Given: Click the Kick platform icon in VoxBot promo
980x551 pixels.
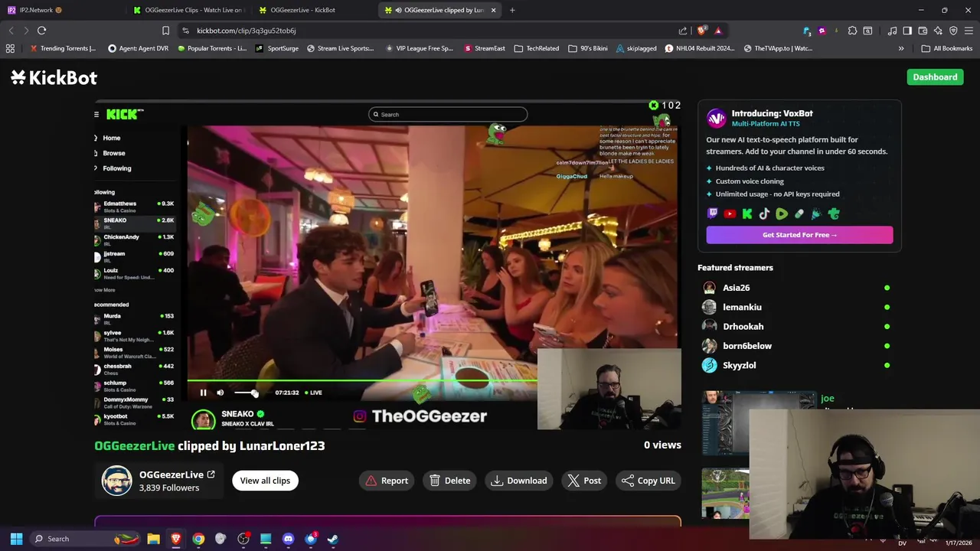Looking at the screenshot, I should (x=747, y=214).
